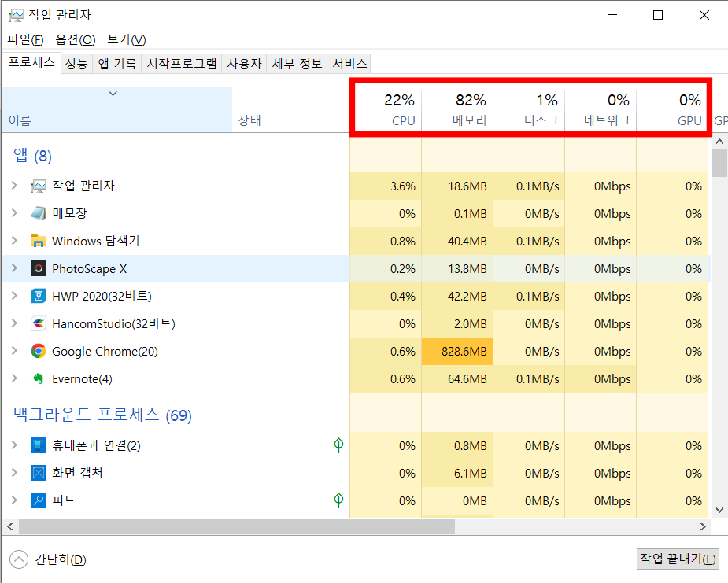Open the 파일(F) menu
The image size is (728, 583).
(25, 40)
